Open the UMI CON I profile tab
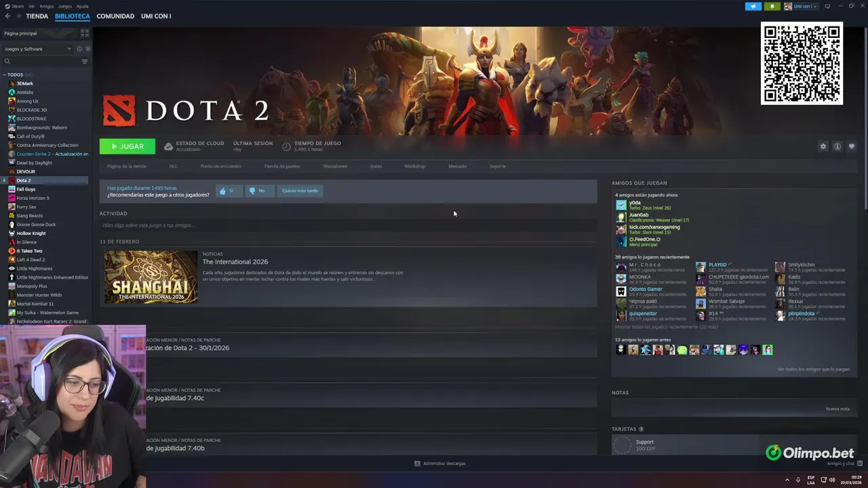This screenshot has height=488, width=868. coord(156,16)
